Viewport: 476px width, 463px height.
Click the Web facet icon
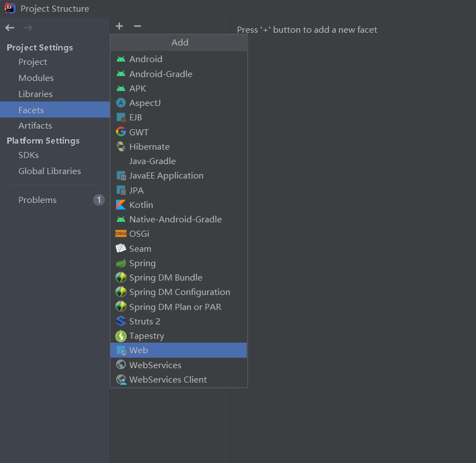(121, 350)
